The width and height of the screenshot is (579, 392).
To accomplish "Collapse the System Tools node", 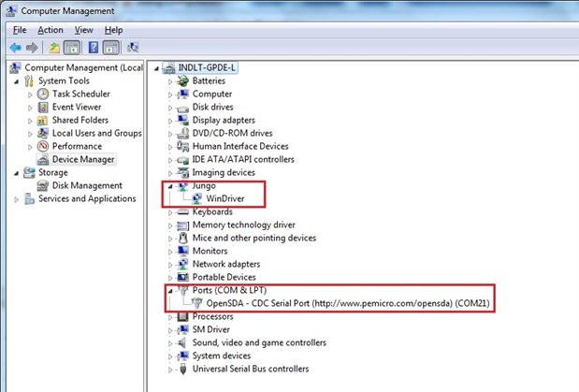I will coord(16,81).
